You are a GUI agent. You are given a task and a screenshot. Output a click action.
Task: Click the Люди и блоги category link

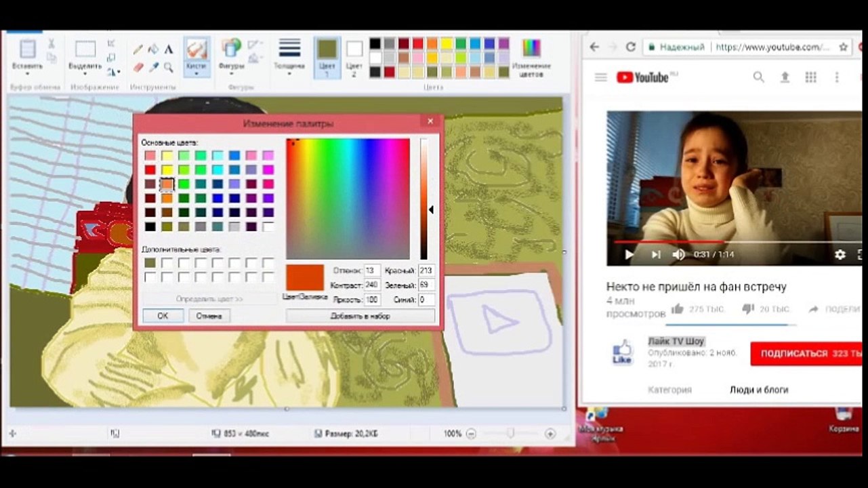759,390
